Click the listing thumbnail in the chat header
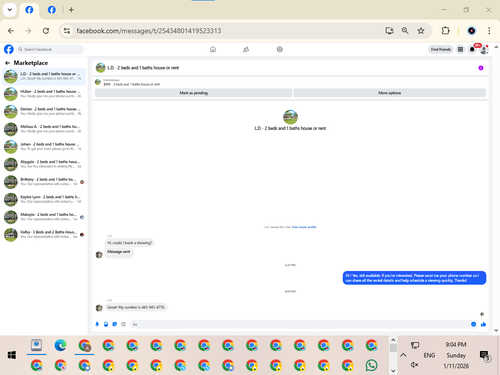The height and width of the screenshot is (375, 500). (x=100, y=68)
